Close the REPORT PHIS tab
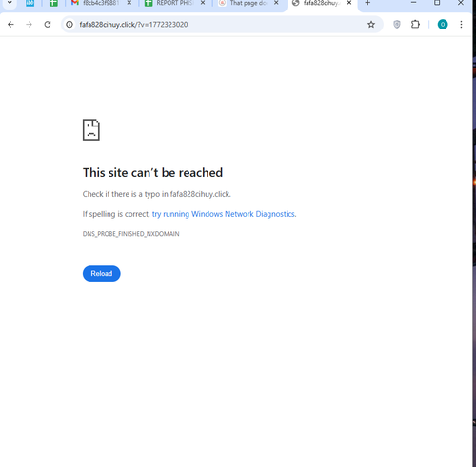 203,3
